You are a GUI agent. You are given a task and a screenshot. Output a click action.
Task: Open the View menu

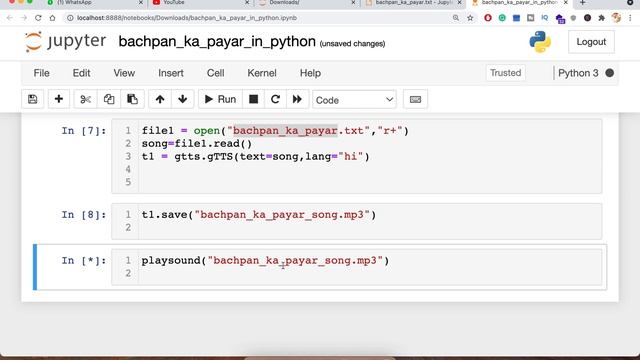(x=124, y=73)
